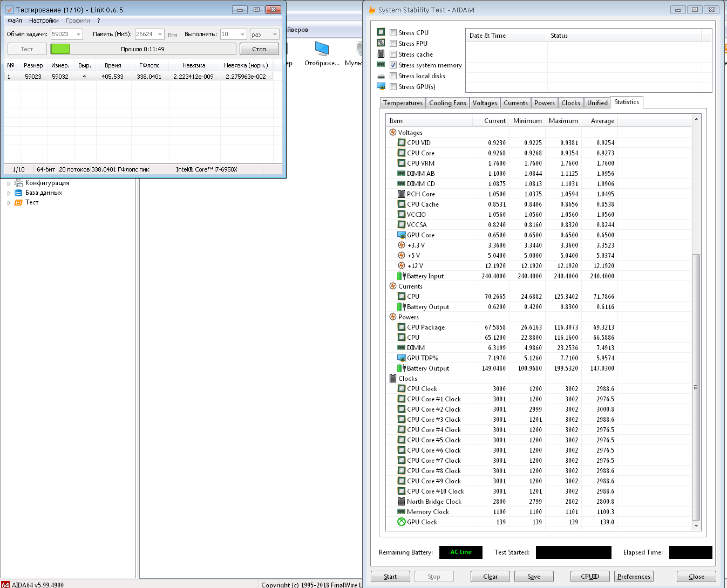This screenshot has width=727, height=588.
Task: Click the Stress local disks drive icon
Action: (x=381, y=76)
